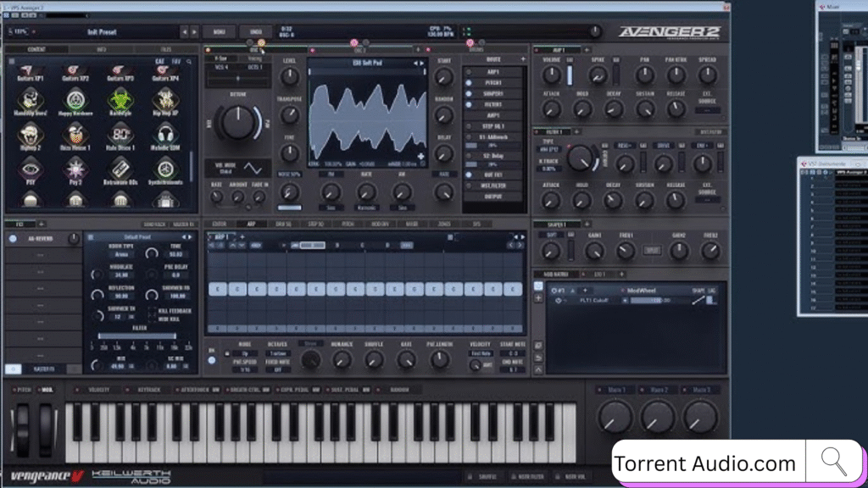Click the Ibiza House 1 expansion icon
This screenshot has width=868, height=488.
(x=75, y=133)
